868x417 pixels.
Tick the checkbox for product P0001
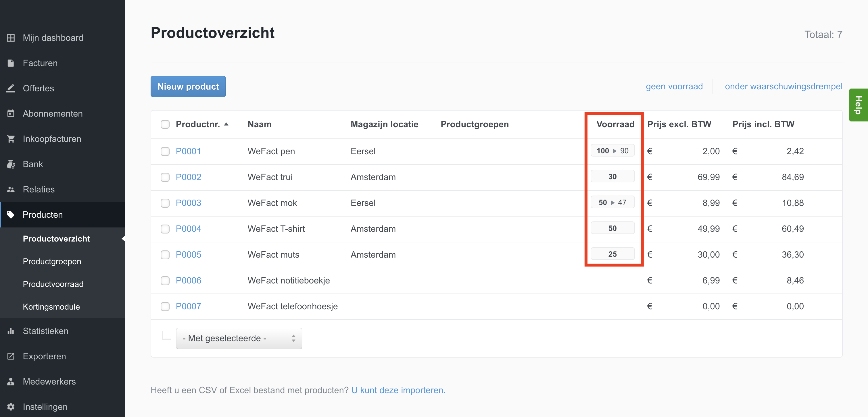pyautogui.click(x=165, y=151)
